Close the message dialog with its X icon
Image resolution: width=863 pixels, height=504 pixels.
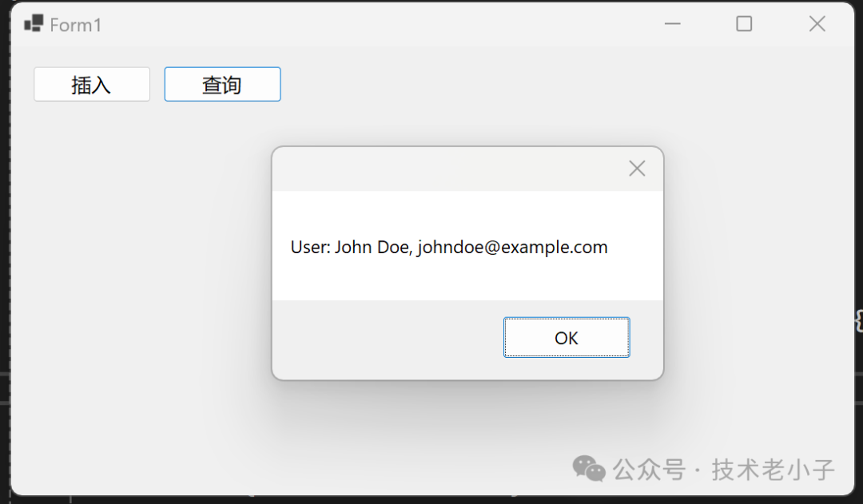point(637,169)
